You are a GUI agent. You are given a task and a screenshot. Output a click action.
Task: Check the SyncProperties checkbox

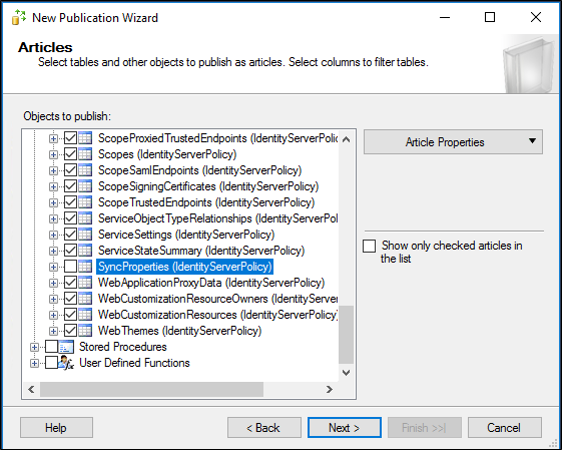(70, 266)
